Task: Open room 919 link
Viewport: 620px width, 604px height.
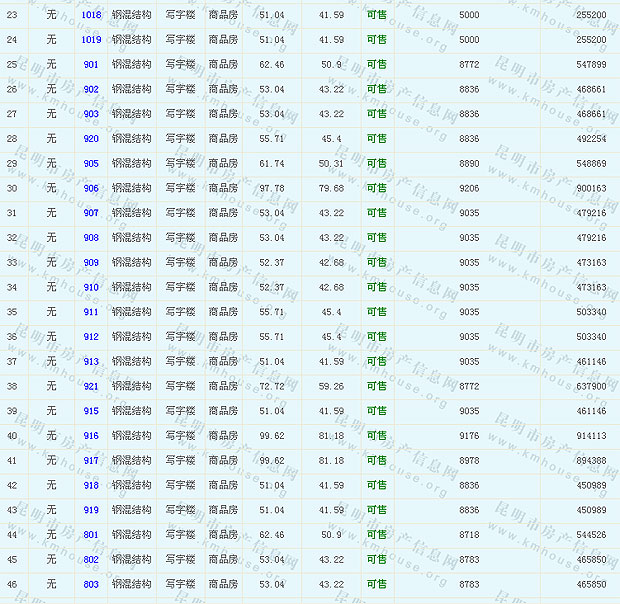Action: pyautogui.click(x=91, y=510)
